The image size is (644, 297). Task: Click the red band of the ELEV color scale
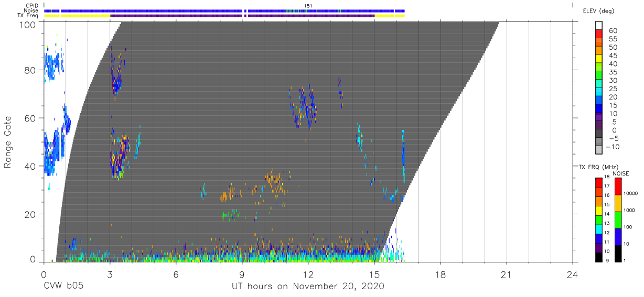click(x=599, y=35)
